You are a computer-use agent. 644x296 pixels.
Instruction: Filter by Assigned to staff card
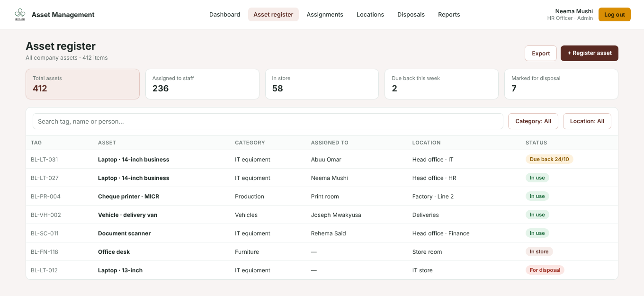click(x=202, y=84)
